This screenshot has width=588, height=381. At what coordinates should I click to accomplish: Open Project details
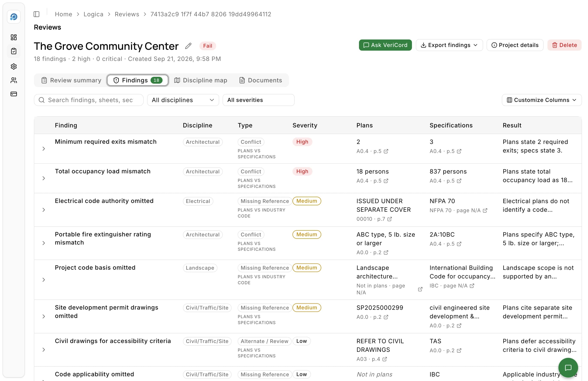click(515, 45)
